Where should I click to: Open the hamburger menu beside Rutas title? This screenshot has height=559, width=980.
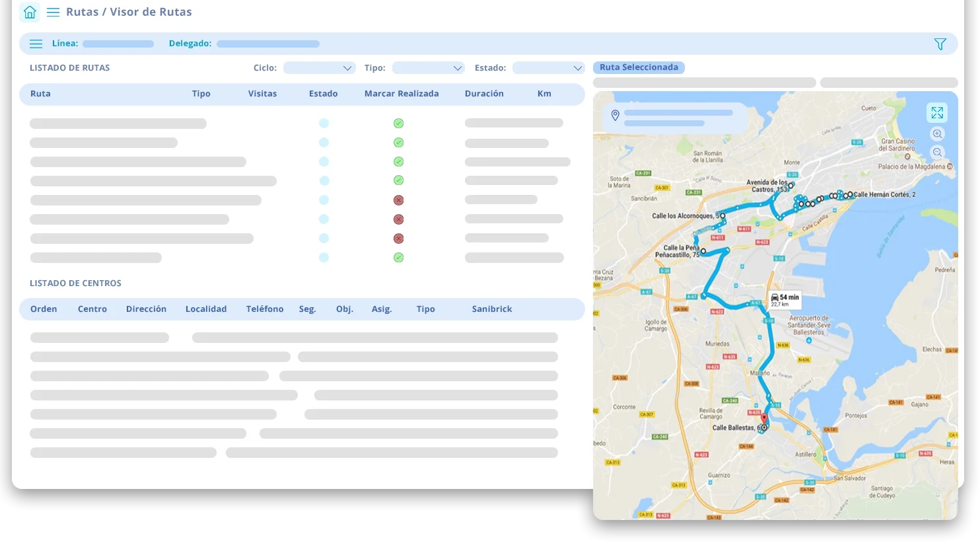click(53, 12)
